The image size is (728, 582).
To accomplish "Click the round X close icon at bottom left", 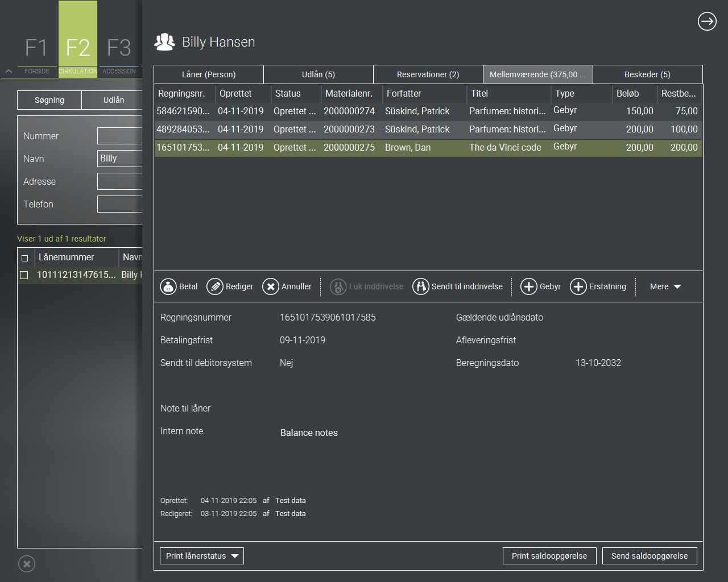I will click(27, 564).
